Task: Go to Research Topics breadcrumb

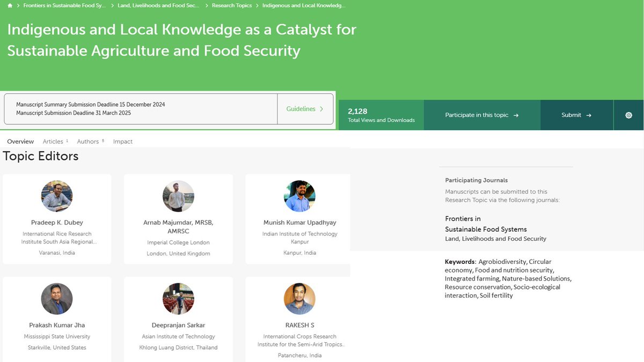Action: [x=232, y=5]
